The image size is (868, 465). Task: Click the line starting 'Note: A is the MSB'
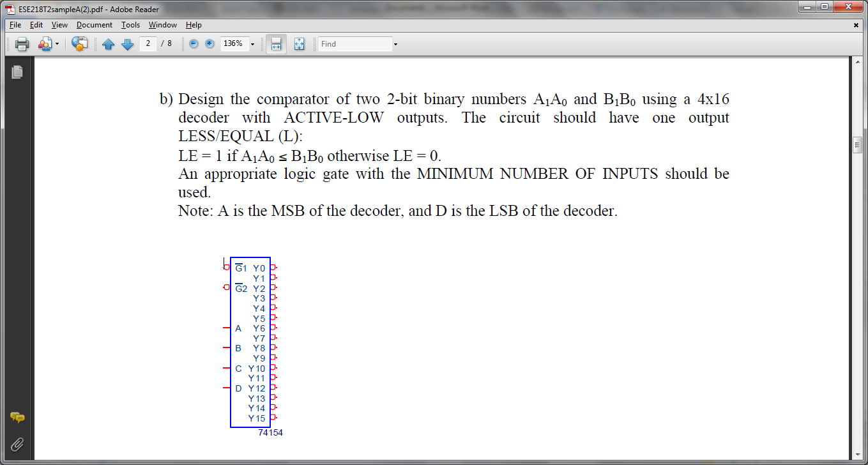point(398,211)
